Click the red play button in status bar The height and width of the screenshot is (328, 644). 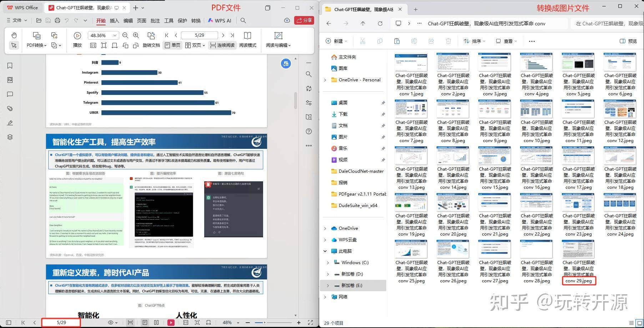171,322
